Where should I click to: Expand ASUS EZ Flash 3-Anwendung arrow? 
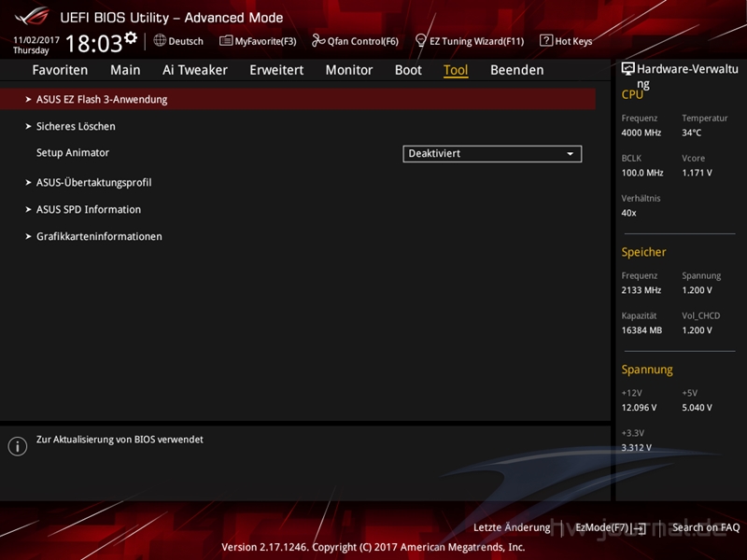pos(28,99)
